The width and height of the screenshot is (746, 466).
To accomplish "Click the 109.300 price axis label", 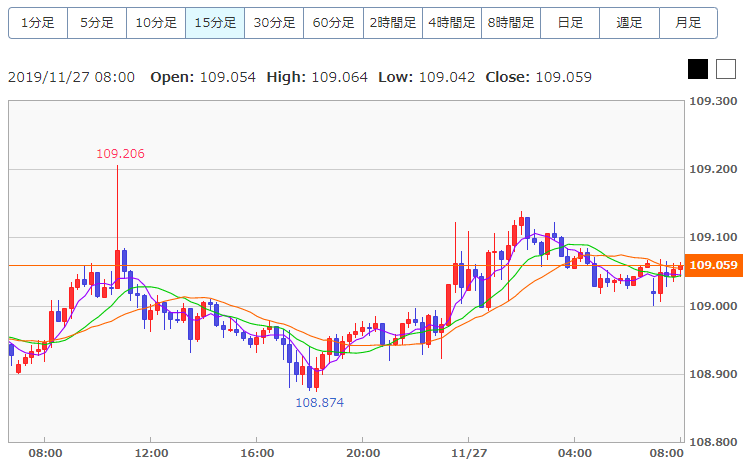I will (713, 101).
